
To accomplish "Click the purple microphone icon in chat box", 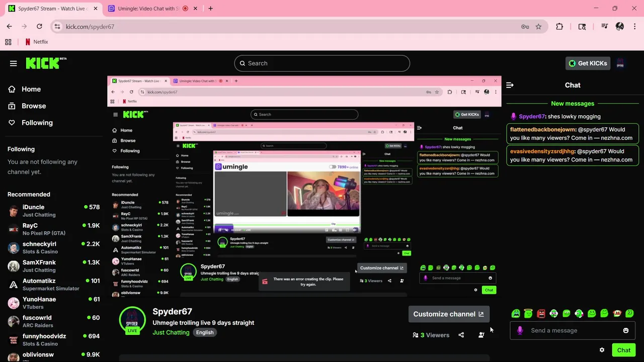I will 520,330.
